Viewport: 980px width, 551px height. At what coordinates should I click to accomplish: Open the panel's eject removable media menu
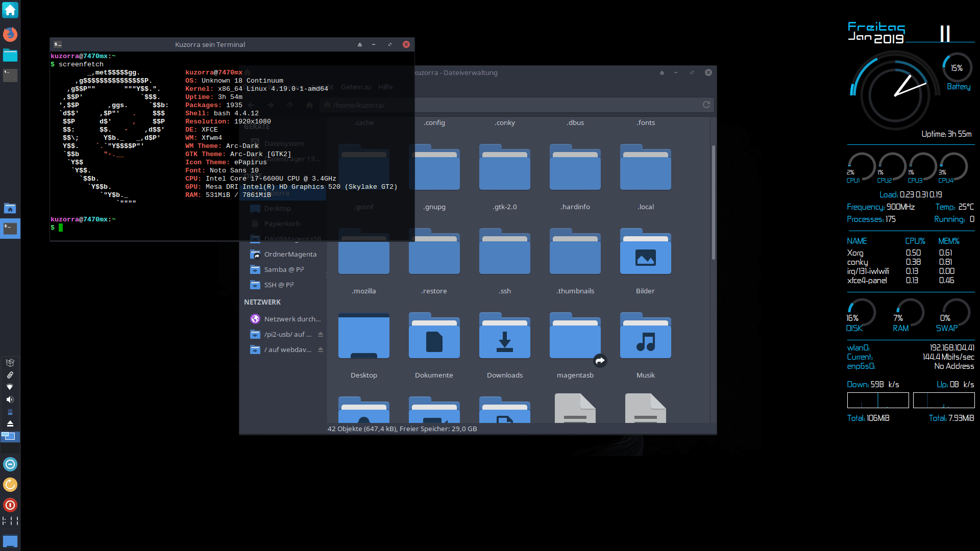pos(10,424)
